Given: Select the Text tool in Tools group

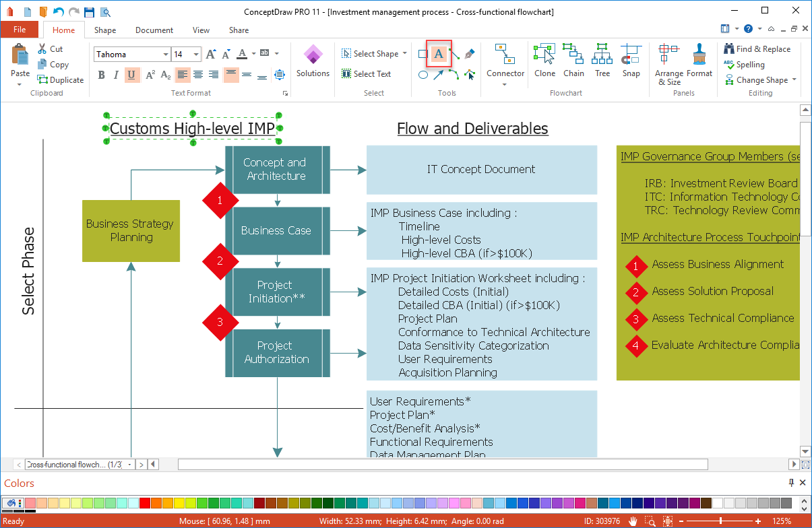Looking at the screenshot, I should [x=439, y=55].
